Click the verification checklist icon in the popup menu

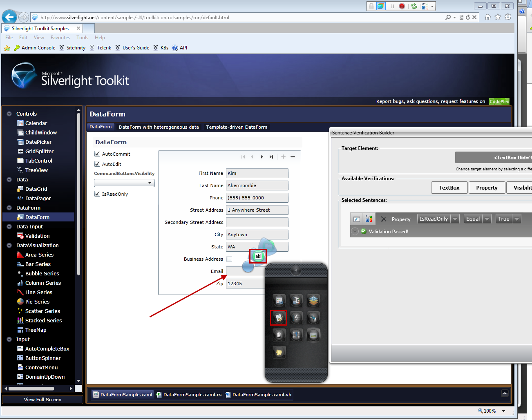click(279, 318)
